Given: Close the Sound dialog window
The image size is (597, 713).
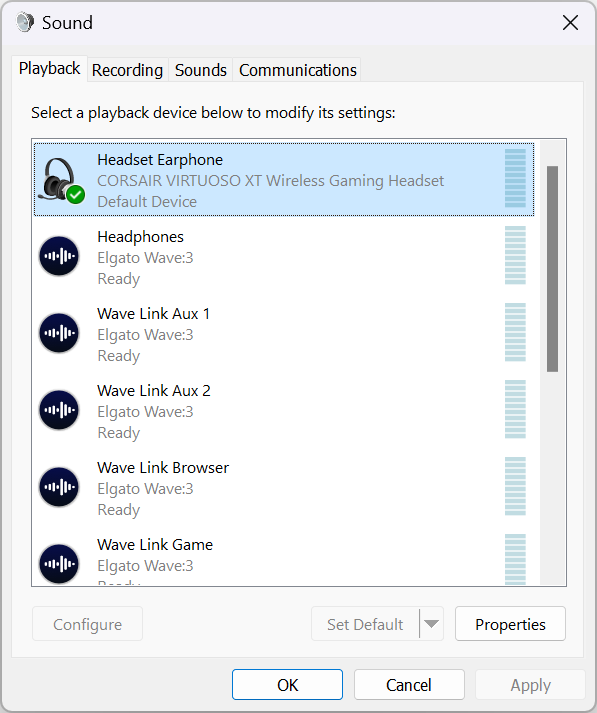Looking at the screenshot, I should (x=570, y=22).
